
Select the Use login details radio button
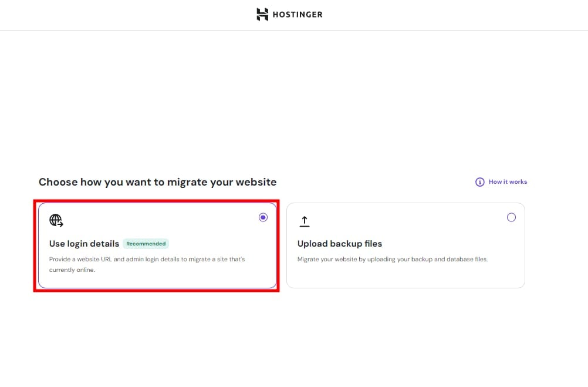[263, 217]
